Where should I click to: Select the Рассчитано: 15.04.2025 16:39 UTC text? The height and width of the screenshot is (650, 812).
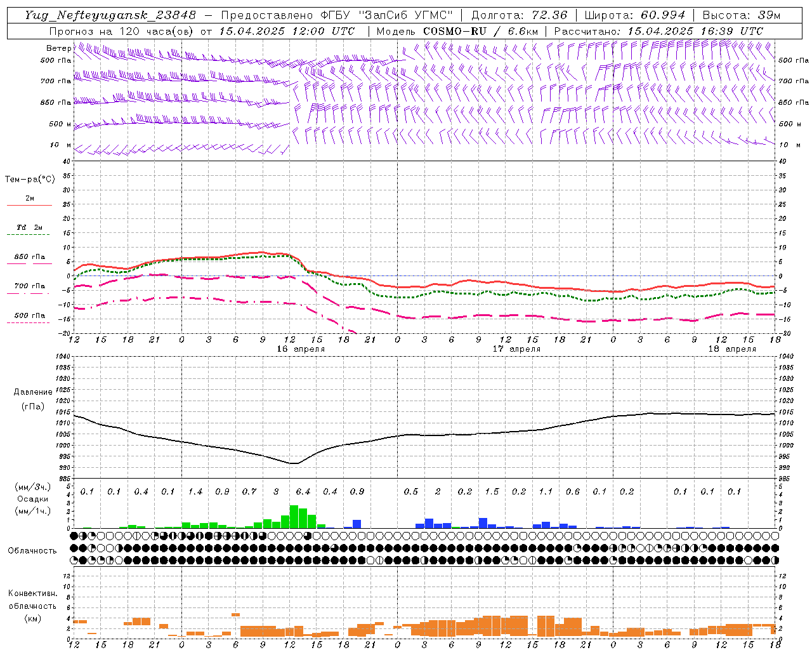(x=659, y=31)
